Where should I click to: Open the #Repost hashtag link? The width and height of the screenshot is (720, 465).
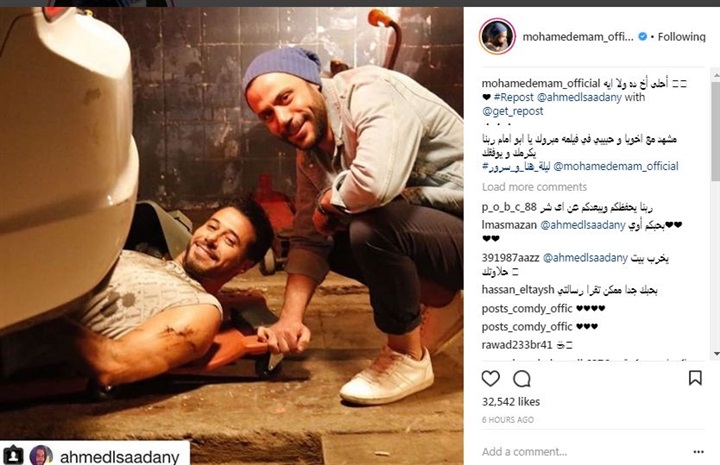pos(513,97)
